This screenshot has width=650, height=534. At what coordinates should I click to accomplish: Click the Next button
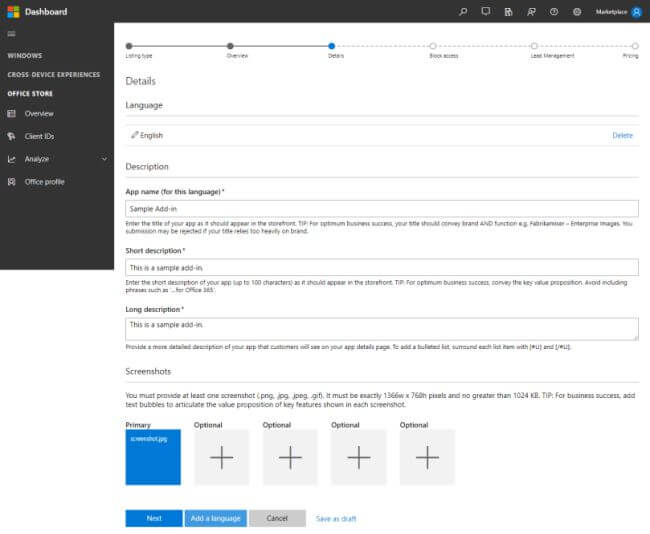154,518
